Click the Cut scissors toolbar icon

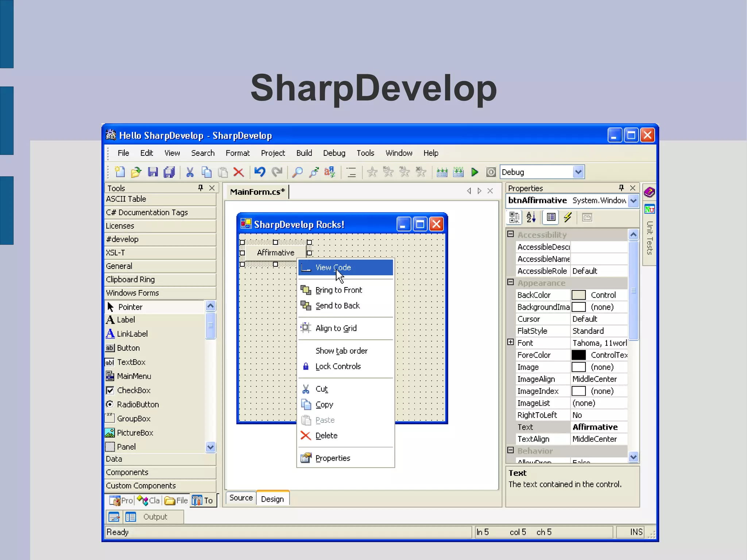point(190,172)
